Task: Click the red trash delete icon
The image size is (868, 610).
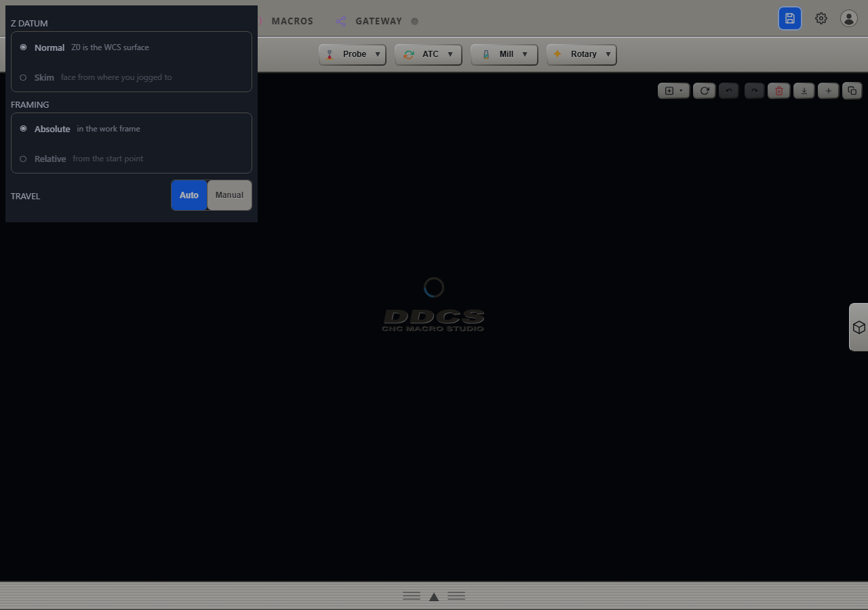Action: [779, 91]
